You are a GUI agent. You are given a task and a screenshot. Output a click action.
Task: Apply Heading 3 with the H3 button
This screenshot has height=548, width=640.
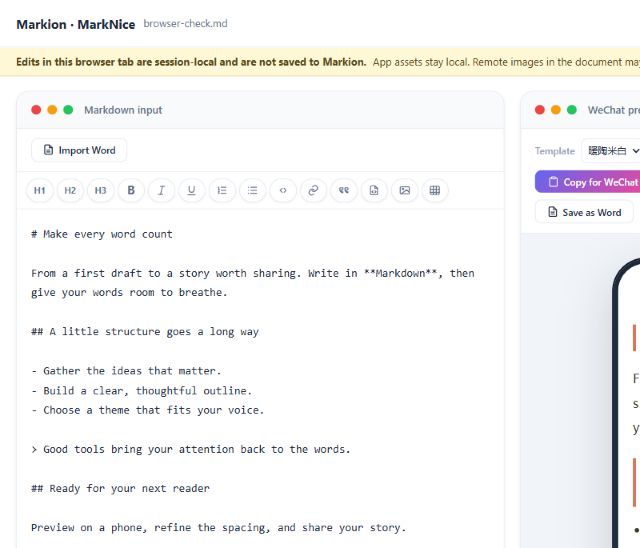[x=100, y=190]
